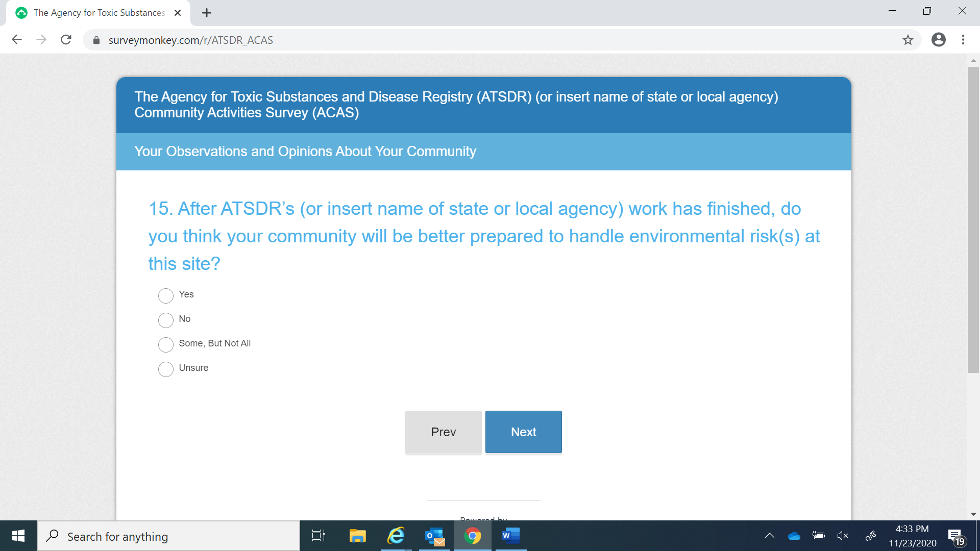Image resolution: width=980 pixels, height=551 pixels.
Task: Open the Chrome profile account icon
Action: tap(938, 40)
